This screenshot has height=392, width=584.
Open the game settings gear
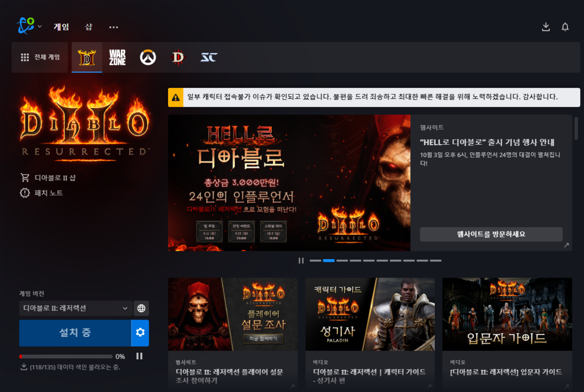(140, 333)
